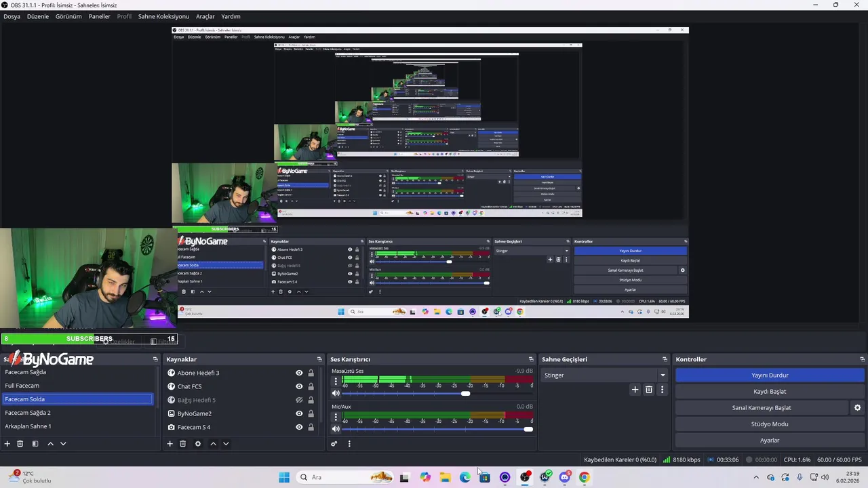Pop out the Kontroller dock panel
The image size is (868, 488).
(x=862, y=359)
